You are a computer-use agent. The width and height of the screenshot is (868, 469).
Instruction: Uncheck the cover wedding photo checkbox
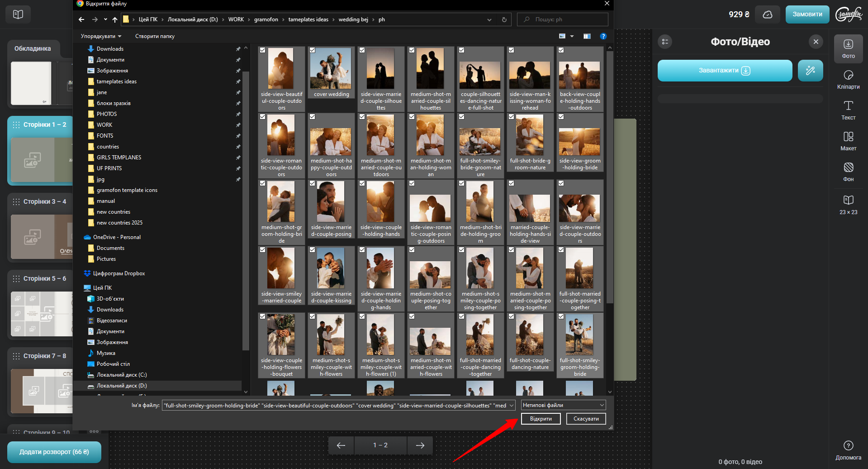click(x=313, y=50)
